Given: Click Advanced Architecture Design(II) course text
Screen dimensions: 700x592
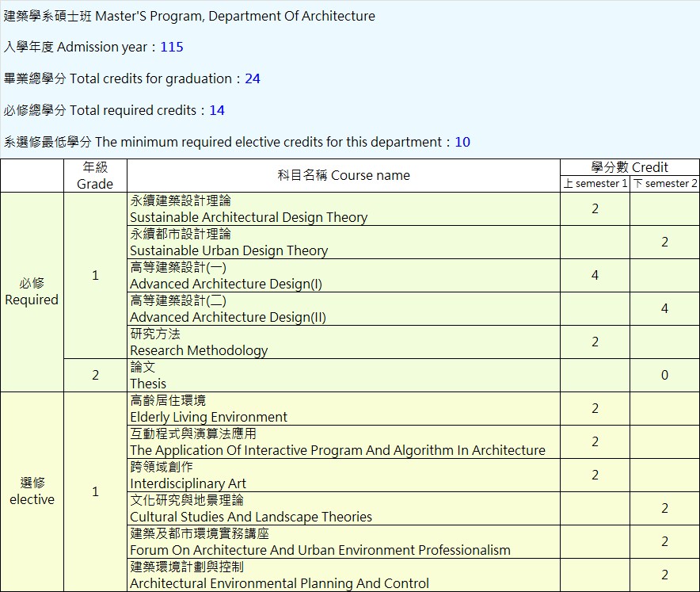Looking at the screenshot, I should tap(228, 317).
